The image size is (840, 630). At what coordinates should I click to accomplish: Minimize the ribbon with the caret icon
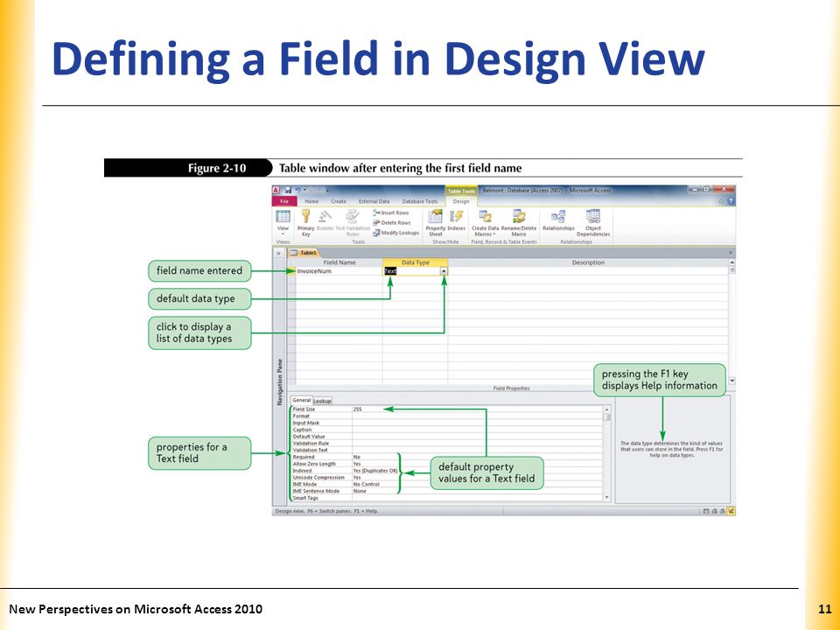click(722, 201)
